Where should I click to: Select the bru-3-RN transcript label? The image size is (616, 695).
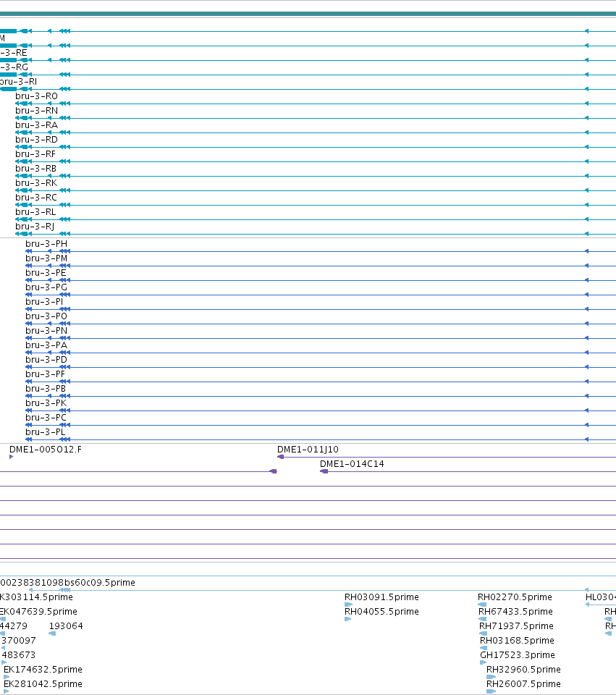36,111
